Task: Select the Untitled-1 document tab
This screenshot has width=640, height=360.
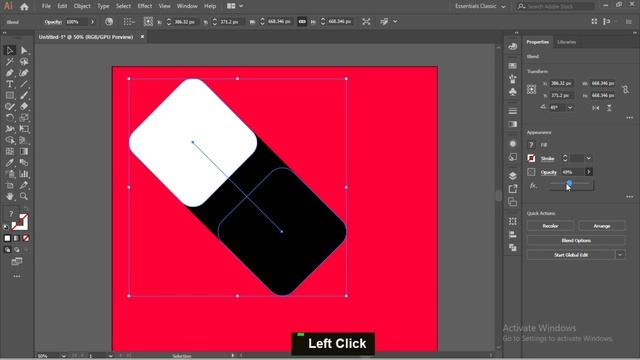Action: pos(86,37)
